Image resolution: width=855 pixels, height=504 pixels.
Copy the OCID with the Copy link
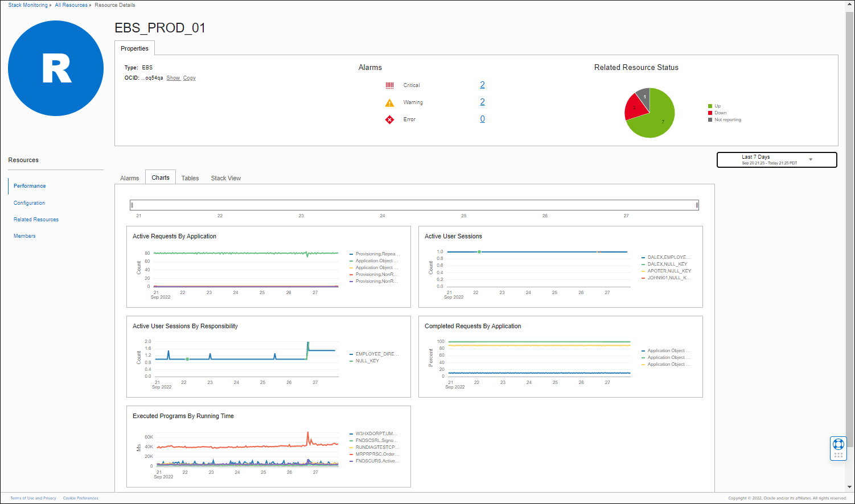pyautogui.click(x=189, y=77)
